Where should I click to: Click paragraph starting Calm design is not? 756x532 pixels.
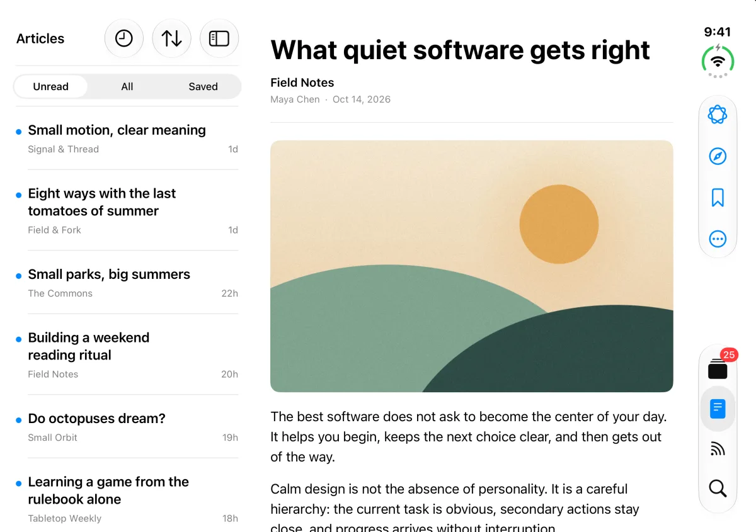pos(455,509)
